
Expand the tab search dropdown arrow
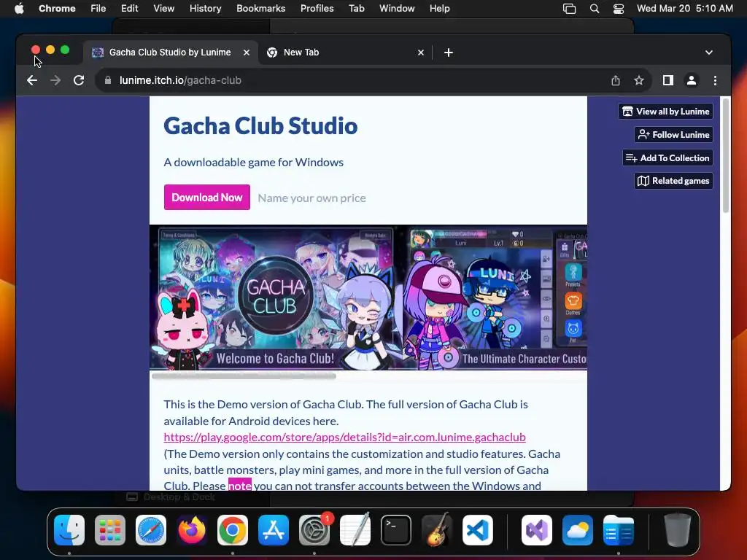tap(709, 52)
